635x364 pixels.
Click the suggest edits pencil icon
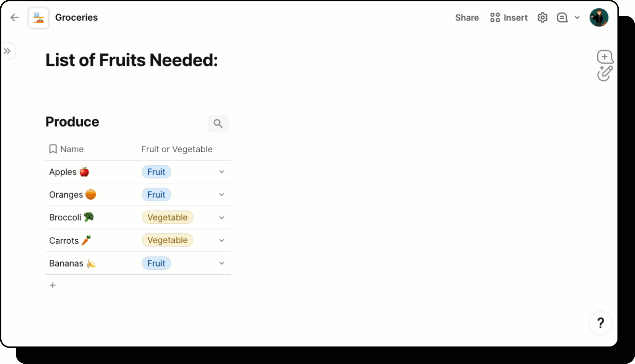tap(605, 74)
